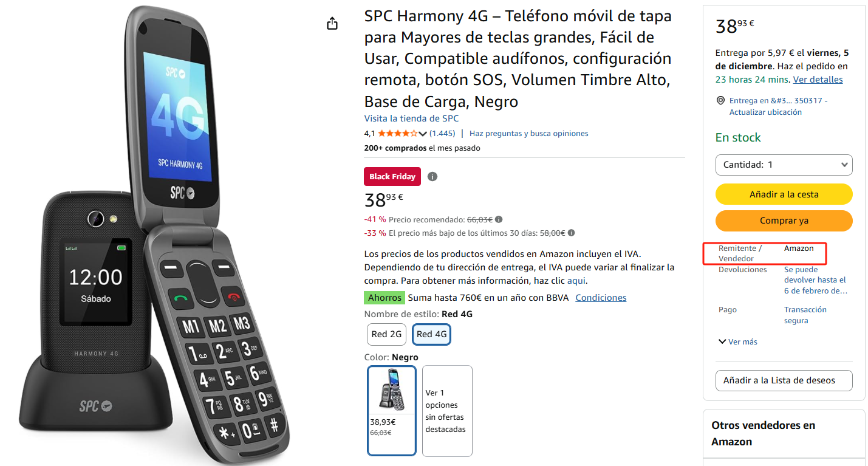
Task: Open the Cantidad quantity dropdown
Action: [784, 165]
